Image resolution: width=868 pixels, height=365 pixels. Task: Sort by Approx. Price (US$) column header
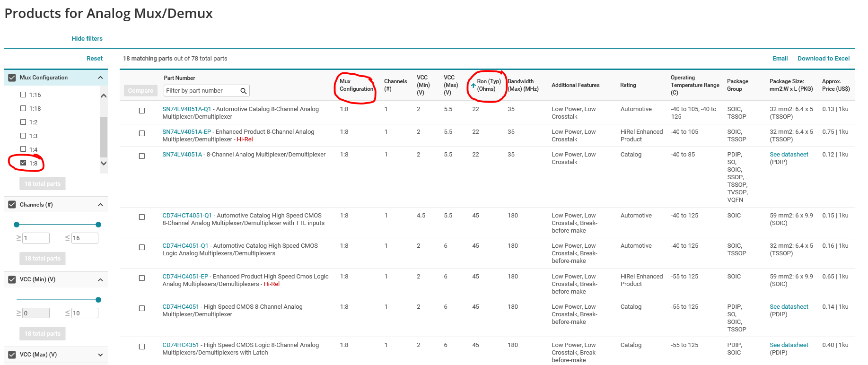pos(836,85)
